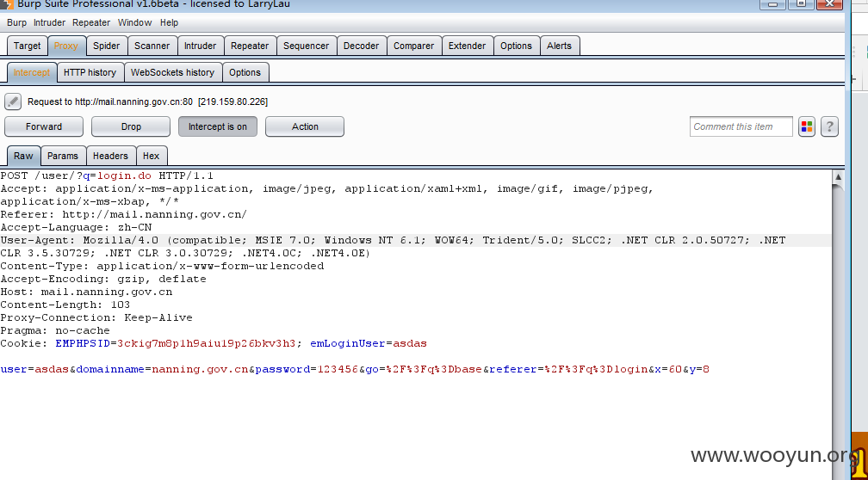
Task: Switch to the Scanner tab
Action: pos(152,46)
